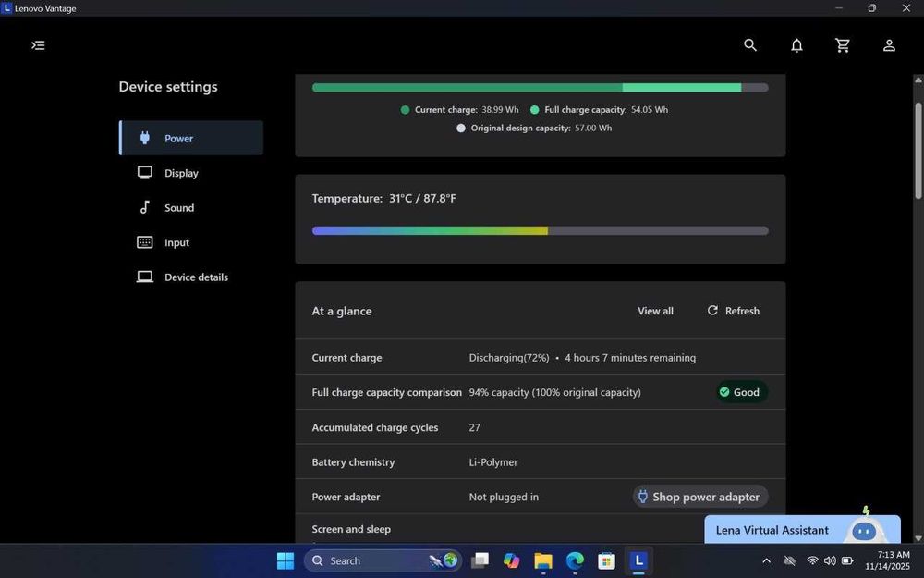Click the accumulated charge cycles value 27
The image size is (924, 578).
474,427
